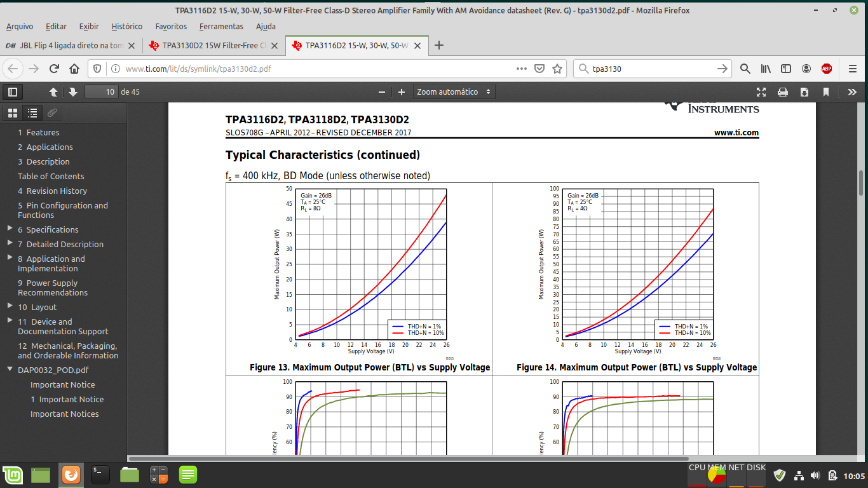Open the Exibir menu
Viewport: 868px width, 488px height.
pos(89,26)
